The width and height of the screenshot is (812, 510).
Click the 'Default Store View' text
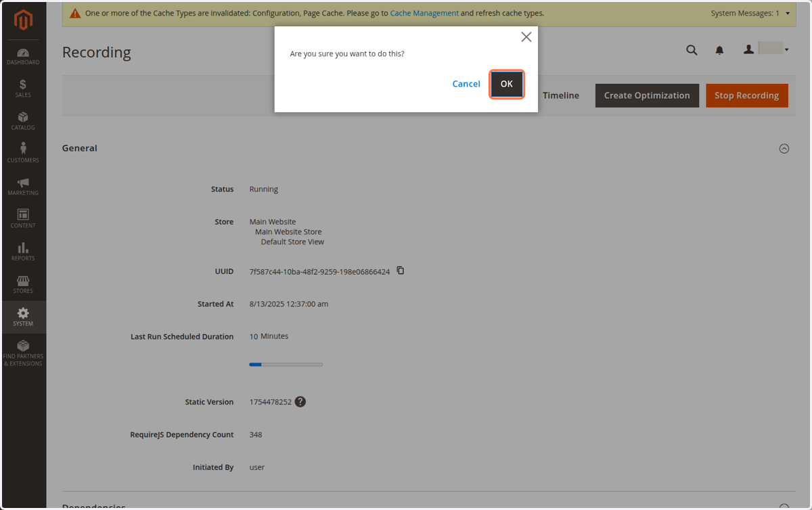pos(292,241)
